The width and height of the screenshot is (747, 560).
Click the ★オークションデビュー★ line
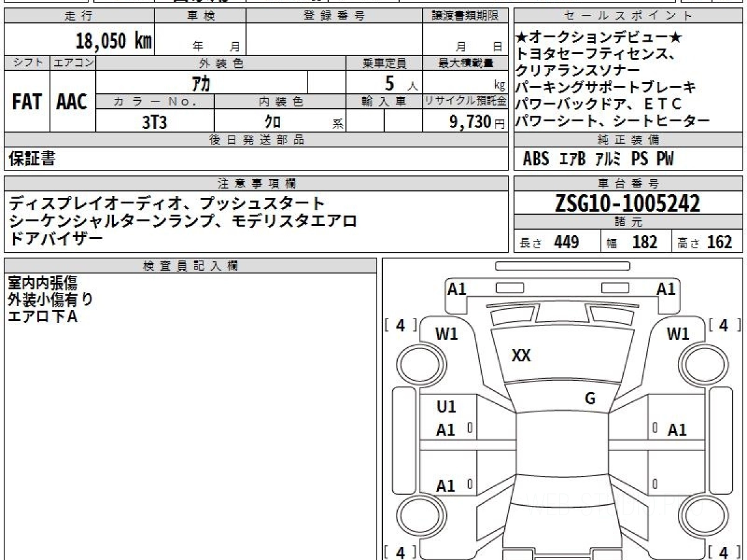point(599,38)
